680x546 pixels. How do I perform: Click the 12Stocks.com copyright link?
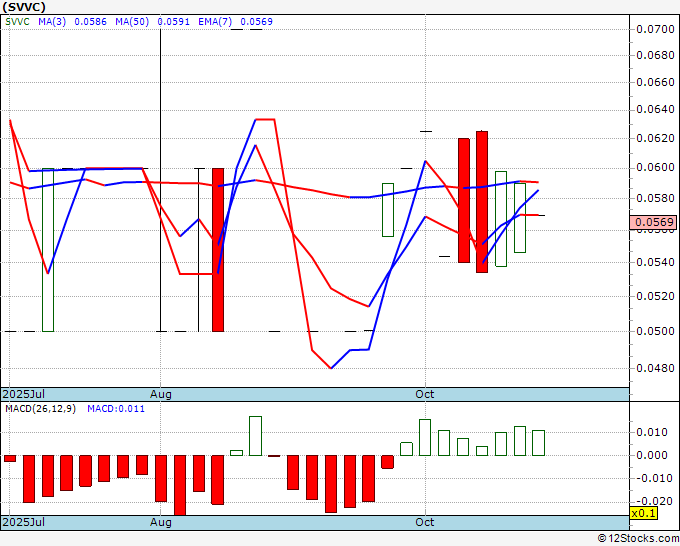[x=638, y=539]
